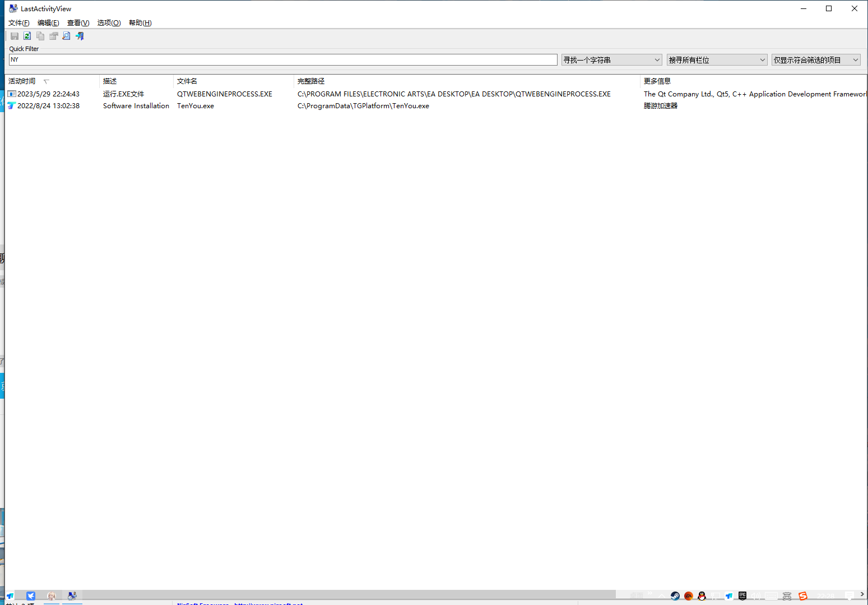This screenshot has height=605, width=868.
Task: Click the touch keyboard tray icon
Action: [x=772, y=596]
